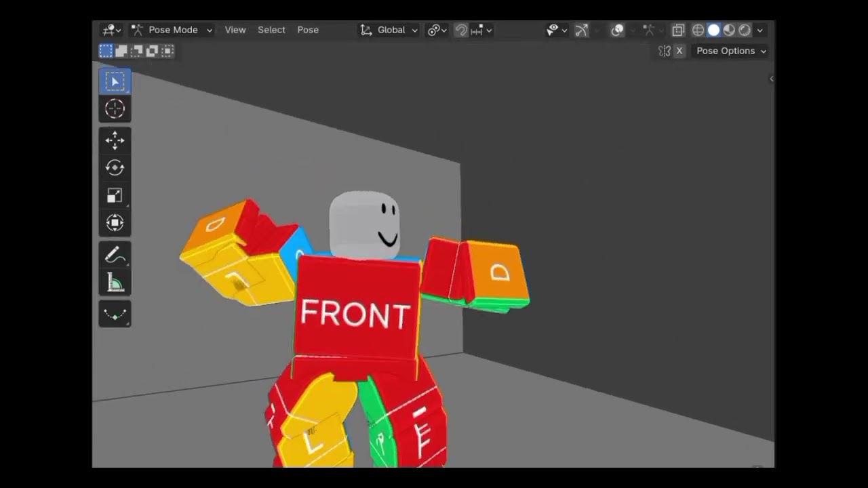Set selection mode to subtract

137,51
